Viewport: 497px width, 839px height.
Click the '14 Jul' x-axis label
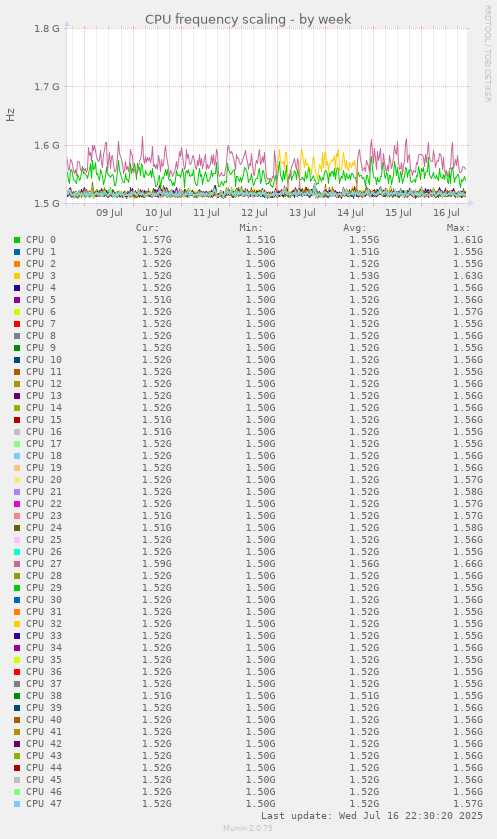click(350, 213)
